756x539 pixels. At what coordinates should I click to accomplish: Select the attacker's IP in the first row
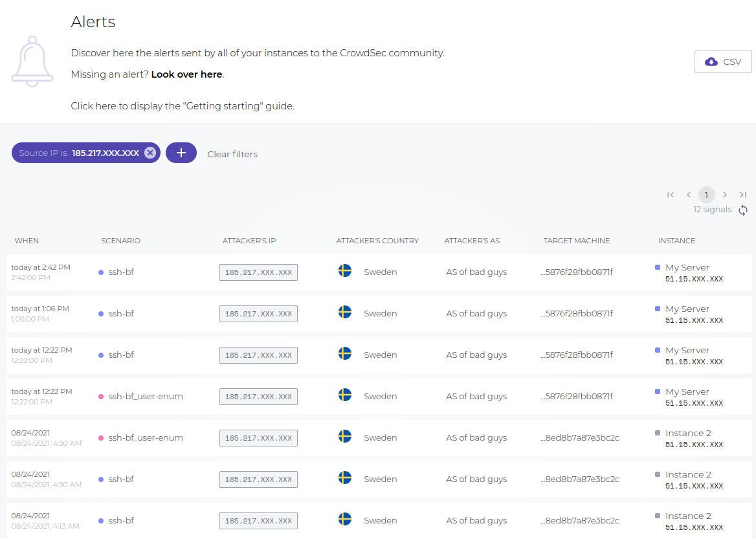258,272
